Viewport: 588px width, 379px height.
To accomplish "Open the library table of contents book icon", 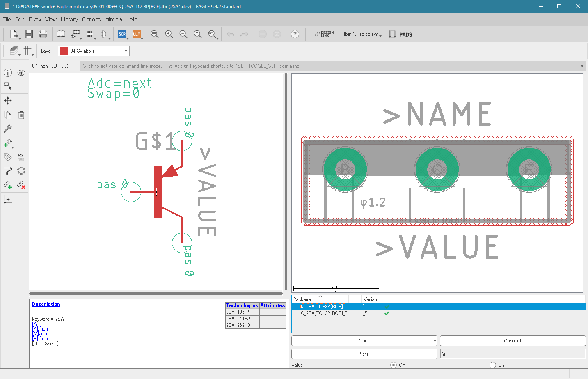I will coord(61,34).
